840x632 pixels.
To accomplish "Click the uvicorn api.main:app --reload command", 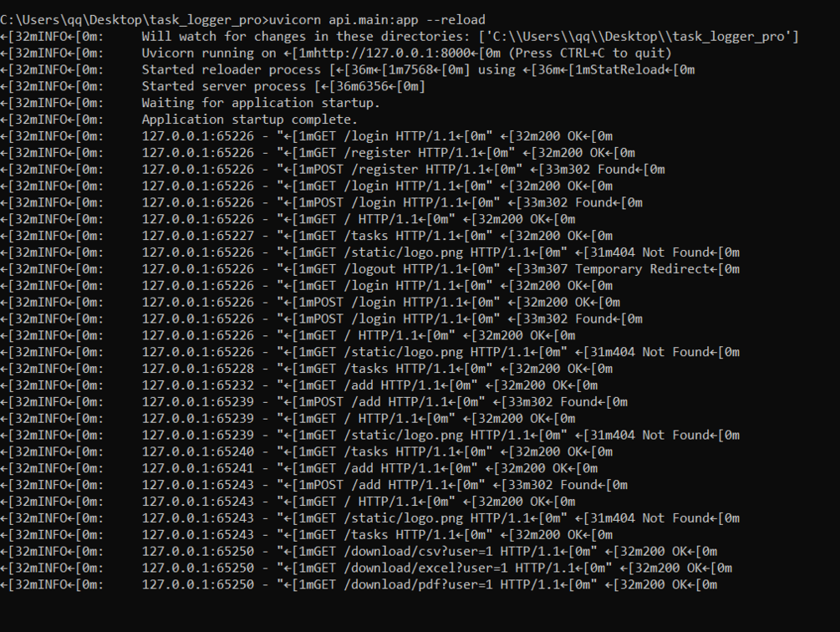I will pos(377,20).
